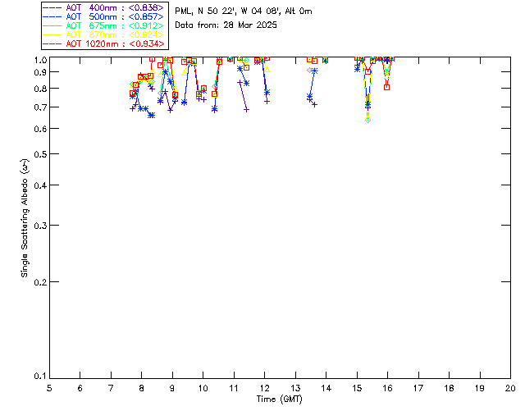Viewport: 525px width, 420px height.
Task: Click the 0.2 tick label on y-axis
Action: tap(39, 281)
